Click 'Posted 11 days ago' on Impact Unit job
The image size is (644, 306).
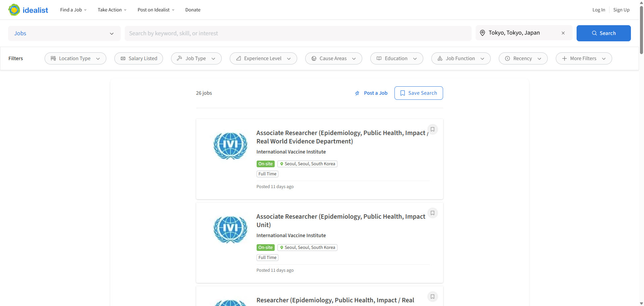(275, 270)
